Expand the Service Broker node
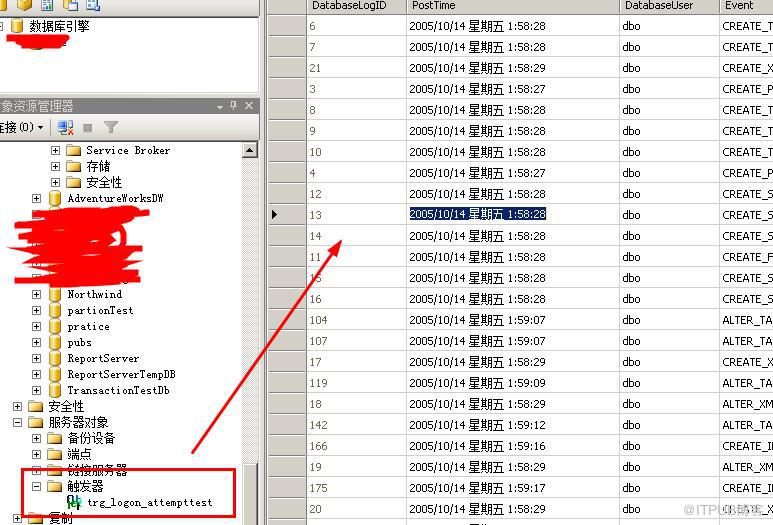Viewport: 773px width, 525px height. (55, 150)
